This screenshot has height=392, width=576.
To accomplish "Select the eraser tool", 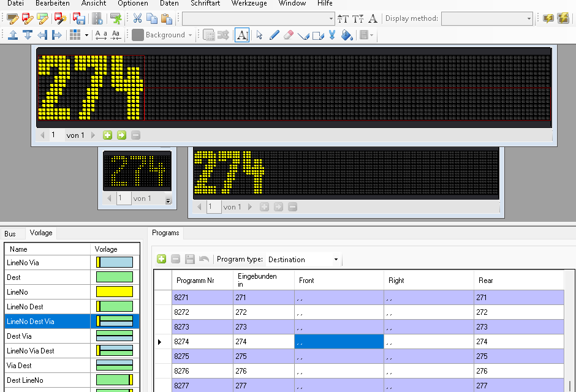I will [289, 35].
